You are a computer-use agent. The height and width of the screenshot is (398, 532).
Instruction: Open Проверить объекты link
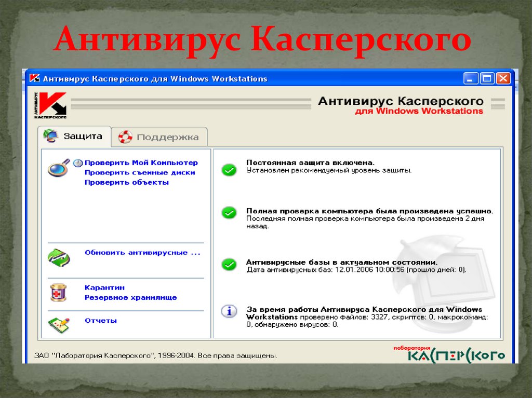127,182
